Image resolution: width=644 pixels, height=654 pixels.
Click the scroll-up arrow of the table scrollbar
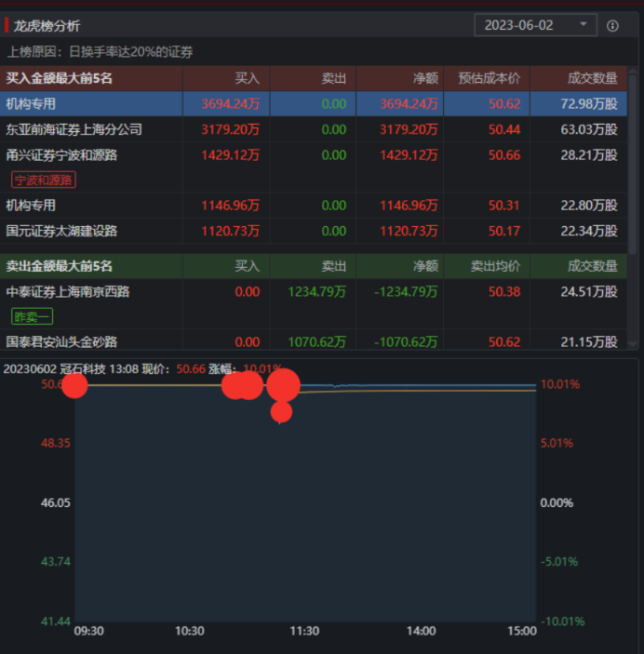click(632, 70)
